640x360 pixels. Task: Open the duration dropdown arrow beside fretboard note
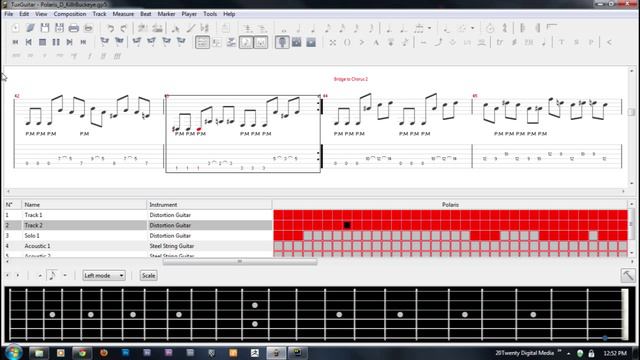[x=65, y=276]
